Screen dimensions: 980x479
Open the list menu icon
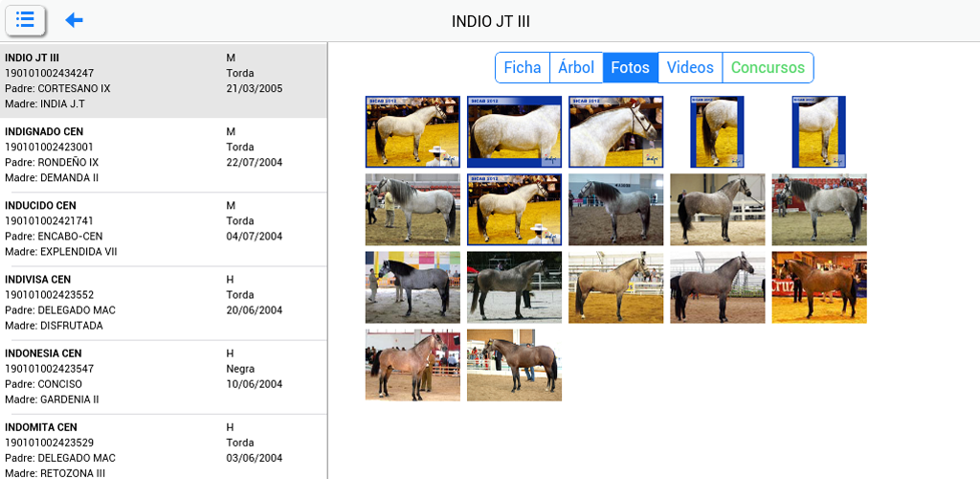click(25, 19)
